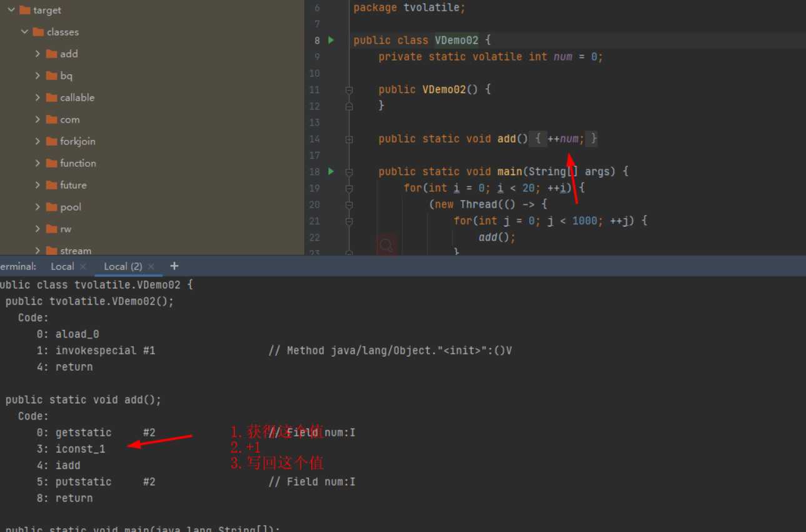
Task: Click 'package tvolatile;' line
Action: click(410, 8)
